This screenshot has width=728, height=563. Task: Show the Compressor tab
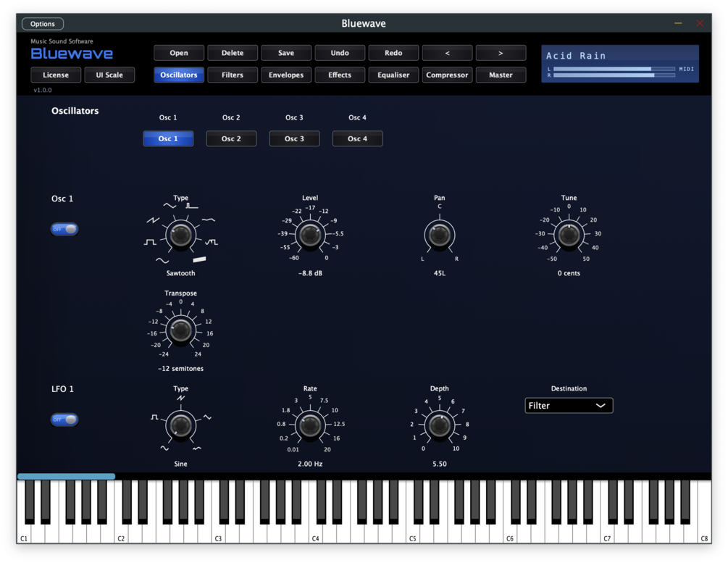(447, 75)
